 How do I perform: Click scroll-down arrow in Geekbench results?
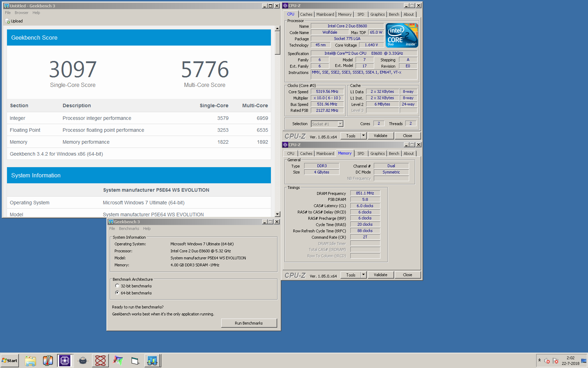[x=278, y=214]
